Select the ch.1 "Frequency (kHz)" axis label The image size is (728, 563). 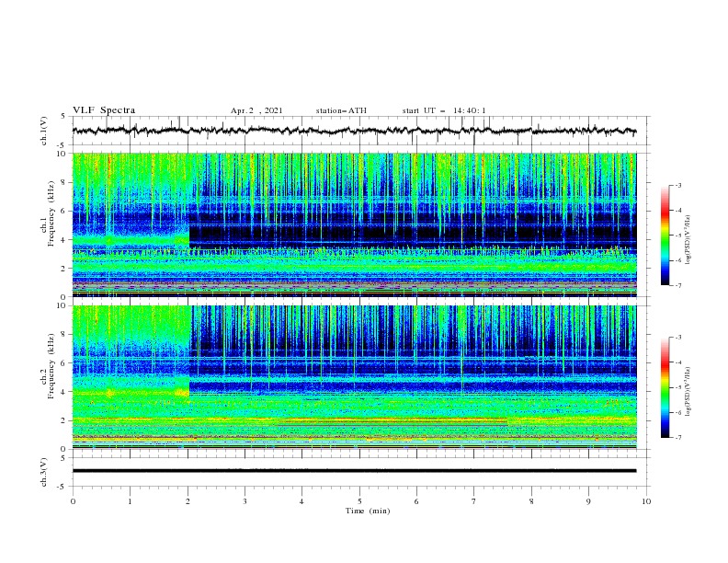pos(51,213)
